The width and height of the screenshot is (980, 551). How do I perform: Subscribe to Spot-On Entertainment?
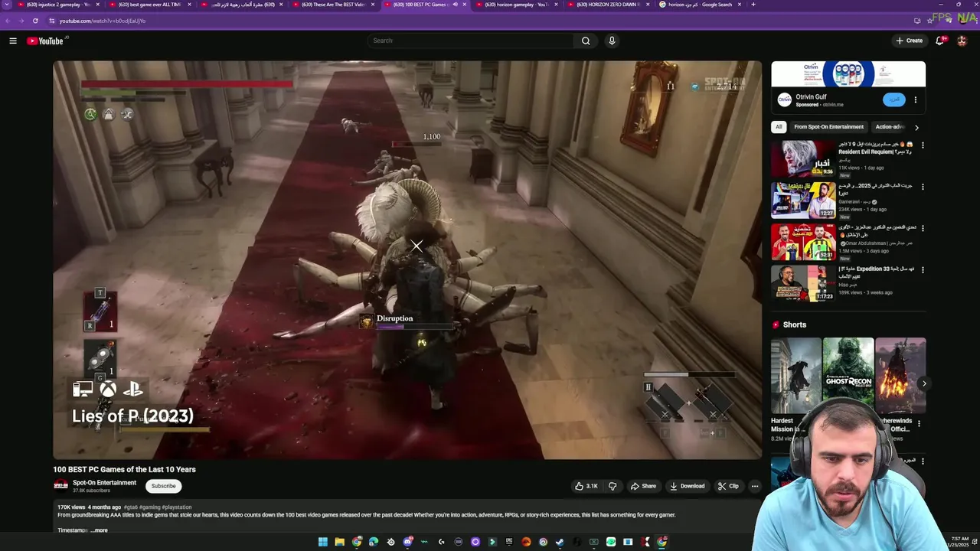click(163, 486)
